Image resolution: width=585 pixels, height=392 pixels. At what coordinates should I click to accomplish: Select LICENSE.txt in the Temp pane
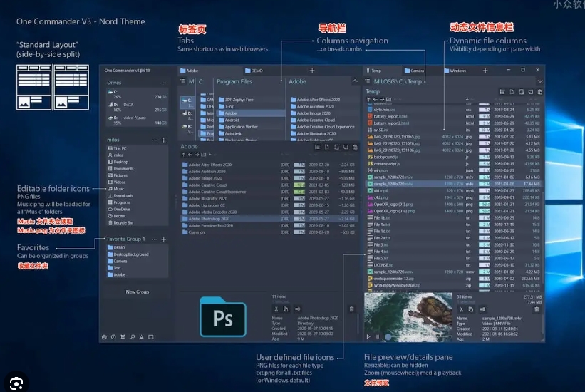point(454,265)
